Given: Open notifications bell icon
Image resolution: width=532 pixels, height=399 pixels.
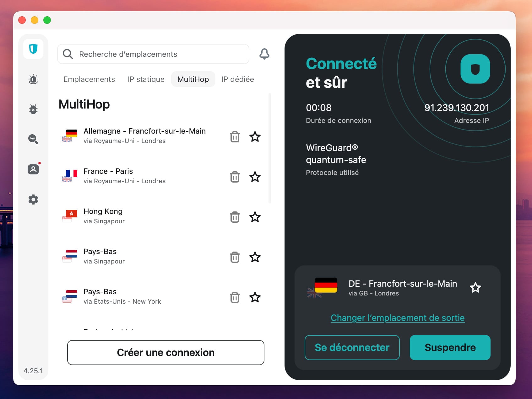Looking at the screenshot, I should click(264, 54).
